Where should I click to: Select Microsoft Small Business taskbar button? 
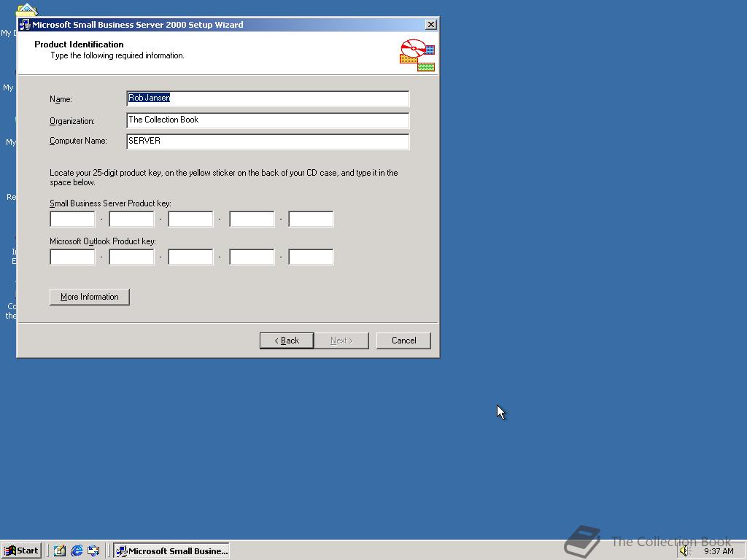click(171, 551)
